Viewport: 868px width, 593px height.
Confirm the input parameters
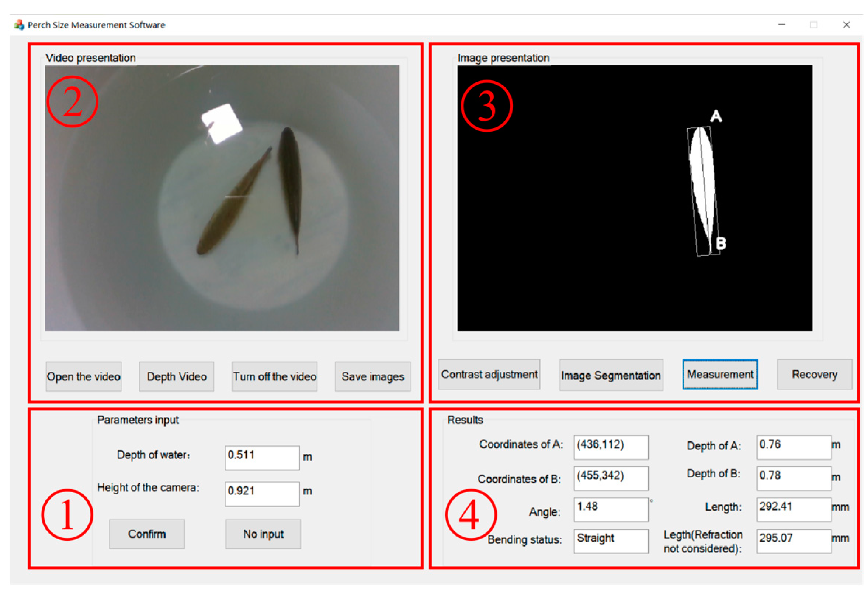(147, 534)
